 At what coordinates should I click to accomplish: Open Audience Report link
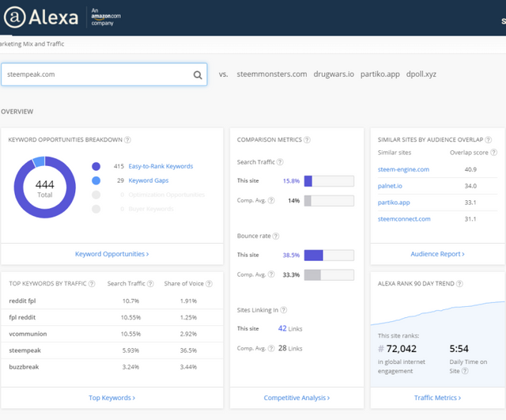coord(437,254)
